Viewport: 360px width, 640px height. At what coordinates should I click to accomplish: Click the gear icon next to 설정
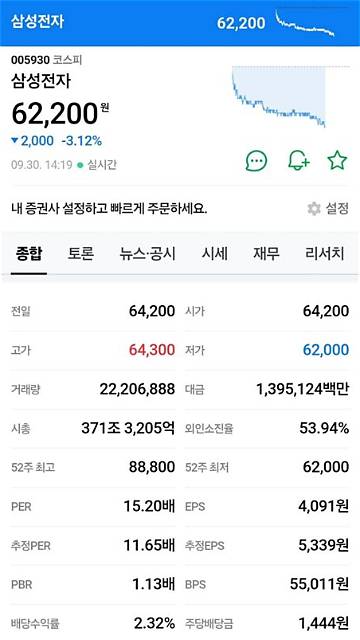click(314, 209)
